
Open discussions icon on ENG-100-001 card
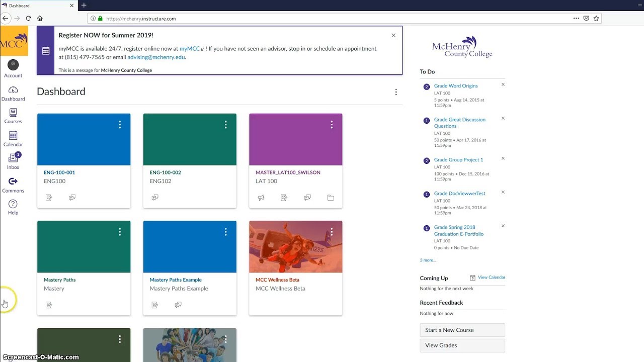pyautogui.click(x=72, y=198)
